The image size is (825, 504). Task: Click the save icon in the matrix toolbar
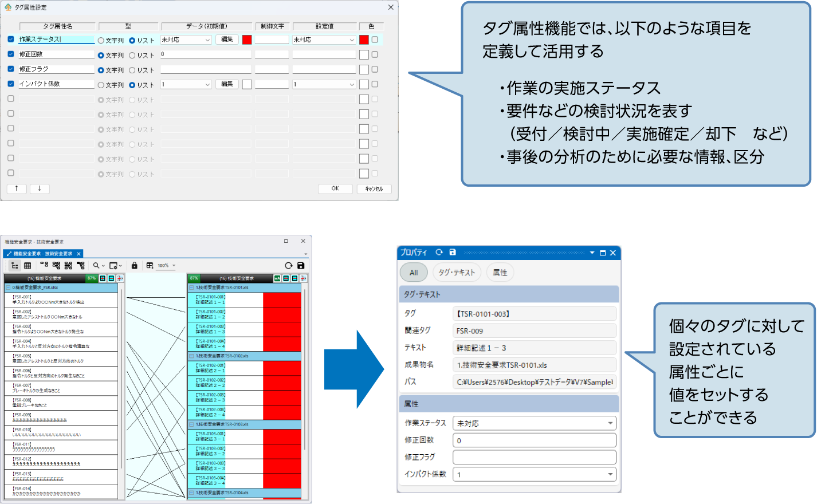pyautogui.click(x=301, y=266)
